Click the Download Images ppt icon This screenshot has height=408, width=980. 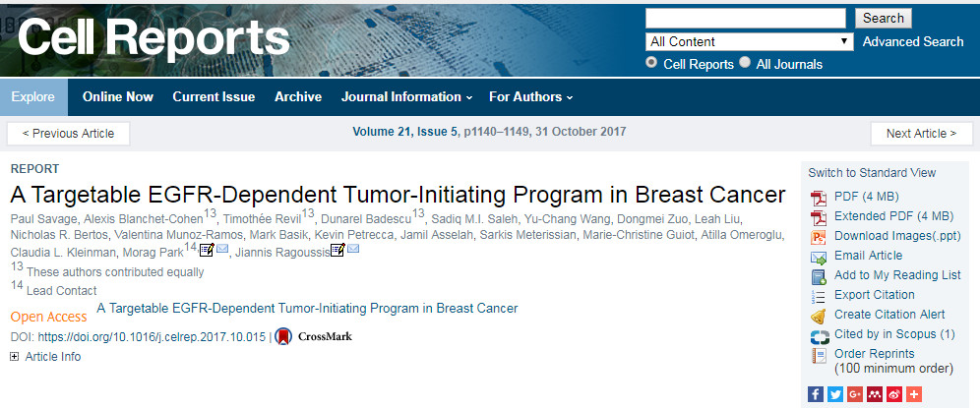(818, 238)
